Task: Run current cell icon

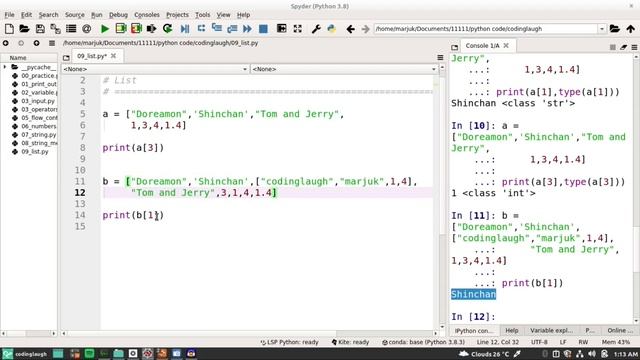Action: pyautogui.click(x=121, y=29)
